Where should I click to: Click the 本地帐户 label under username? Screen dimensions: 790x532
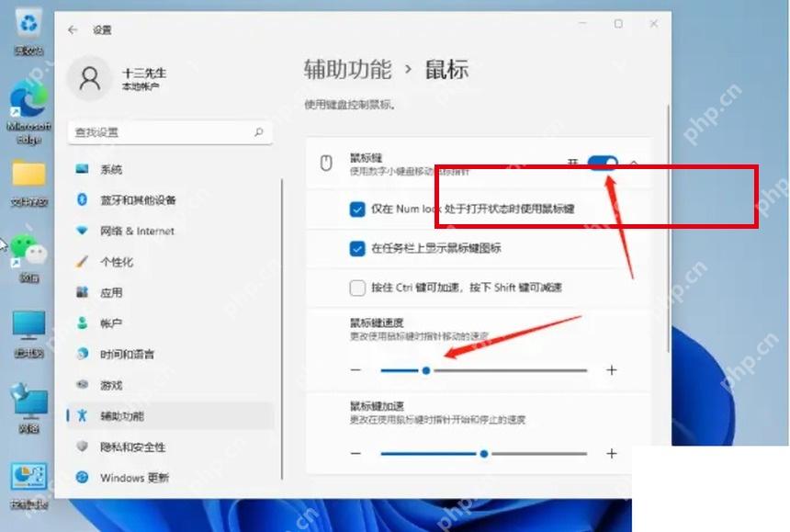141,86
